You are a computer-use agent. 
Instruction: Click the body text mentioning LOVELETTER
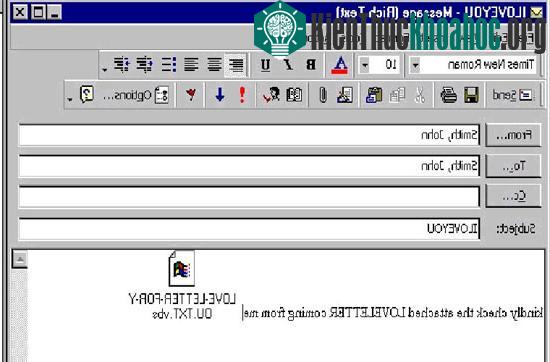click(x=393, y=313)
